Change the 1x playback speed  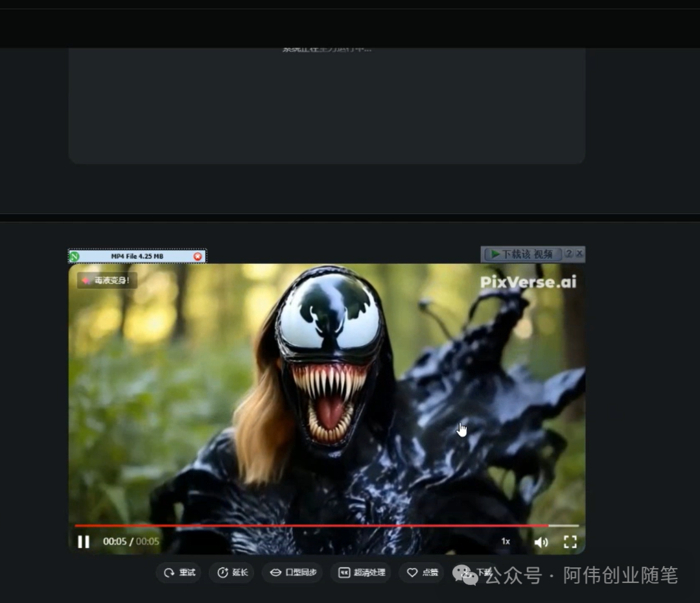506,541
